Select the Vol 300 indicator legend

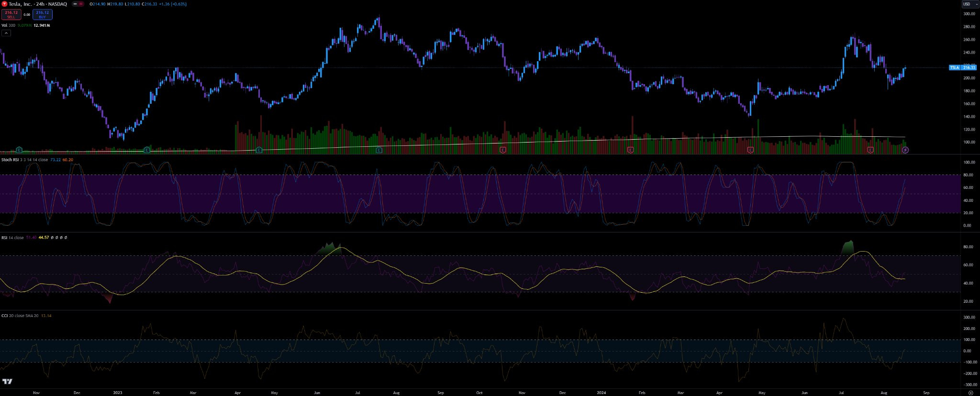pyautogui.click(x=8, y=25)
